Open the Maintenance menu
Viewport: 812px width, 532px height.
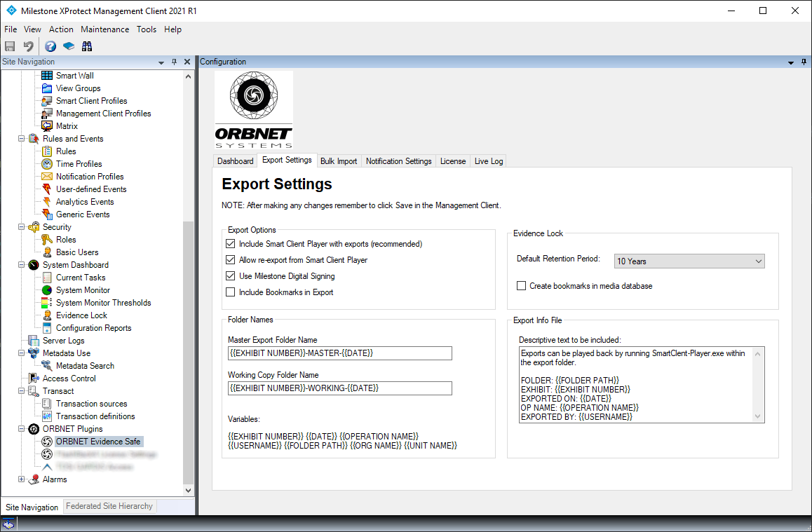click(x=104, y=29)
